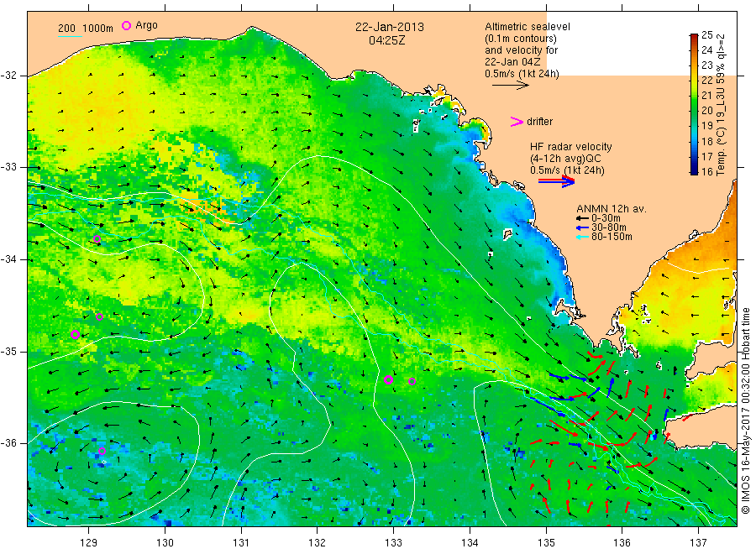Click the cyan 200m isobath legend line
This screenshot has height=554, width=756.
point(70,36)
